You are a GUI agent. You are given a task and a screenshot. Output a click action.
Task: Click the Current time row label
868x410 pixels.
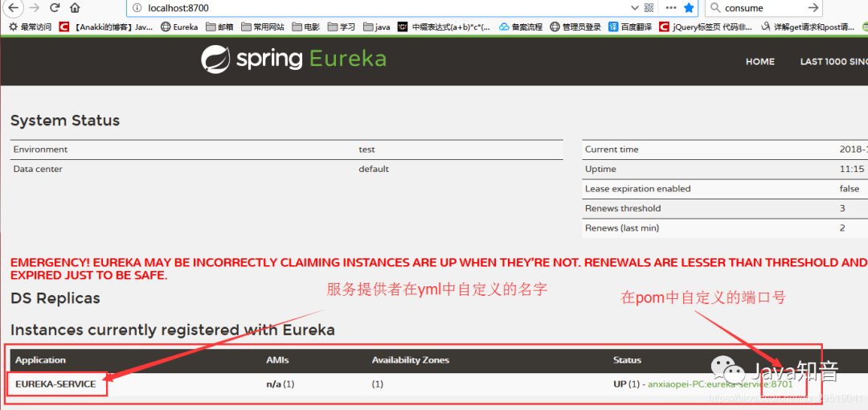612,150
